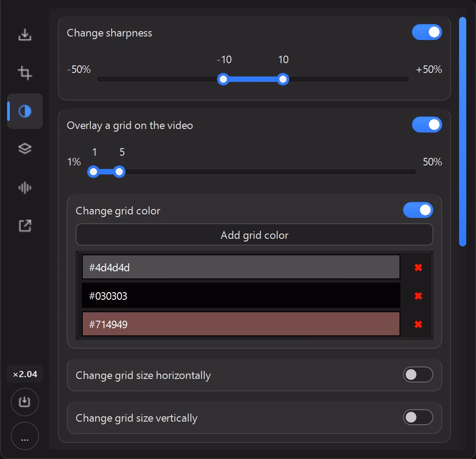
Task: Open the audio waveform section
Action: tap(25, 188)
